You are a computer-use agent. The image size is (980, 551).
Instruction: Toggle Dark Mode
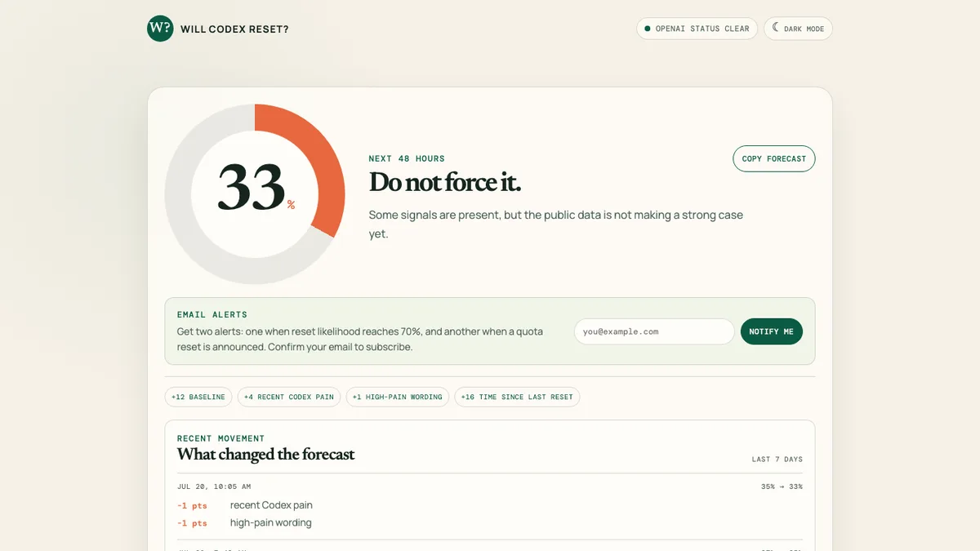(798, 29)
